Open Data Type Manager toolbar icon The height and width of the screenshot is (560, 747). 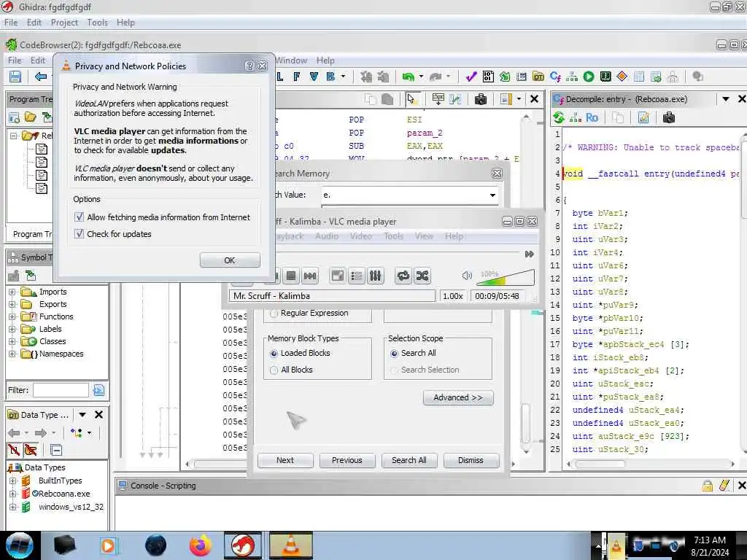[538, 77]
